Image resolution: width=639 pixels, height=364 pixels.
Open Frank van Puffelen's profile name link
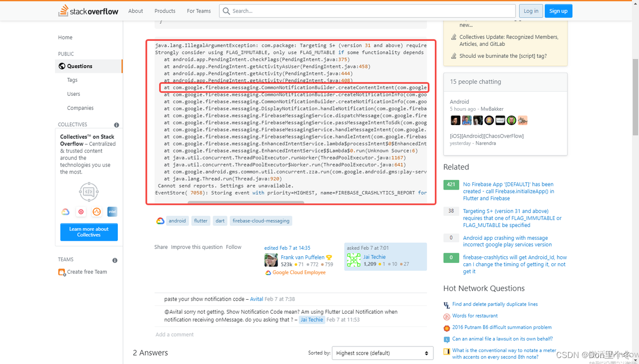click(x=302, y=257)
